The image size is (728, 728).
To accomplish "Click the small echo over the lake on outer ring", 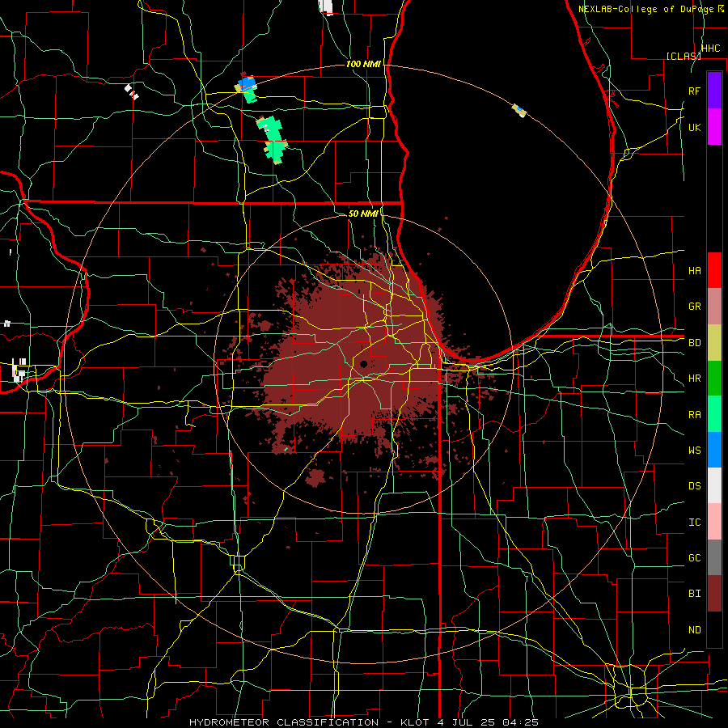I will [x=519, y=111].
